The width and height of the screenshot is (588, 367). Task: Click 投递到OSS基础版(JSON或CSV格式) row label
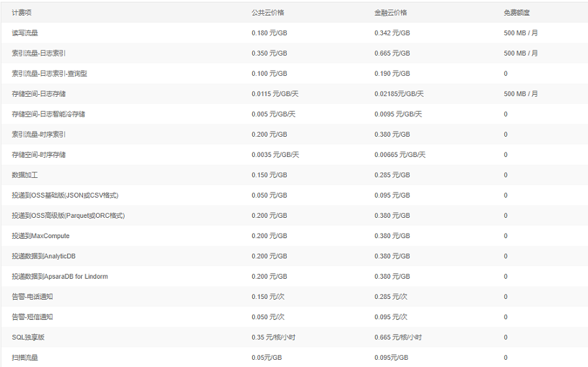(x=65, y=196)
